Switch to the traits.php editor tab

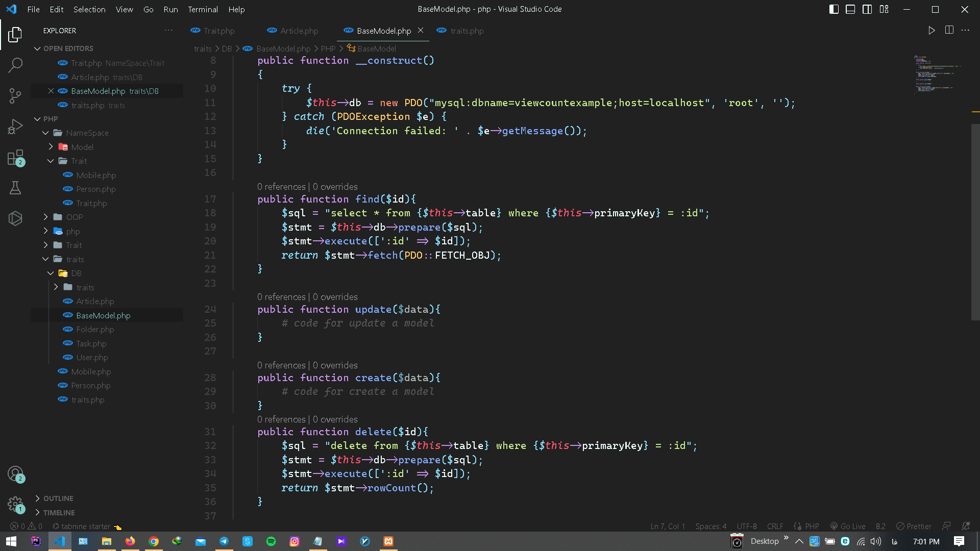coord(467,31)
